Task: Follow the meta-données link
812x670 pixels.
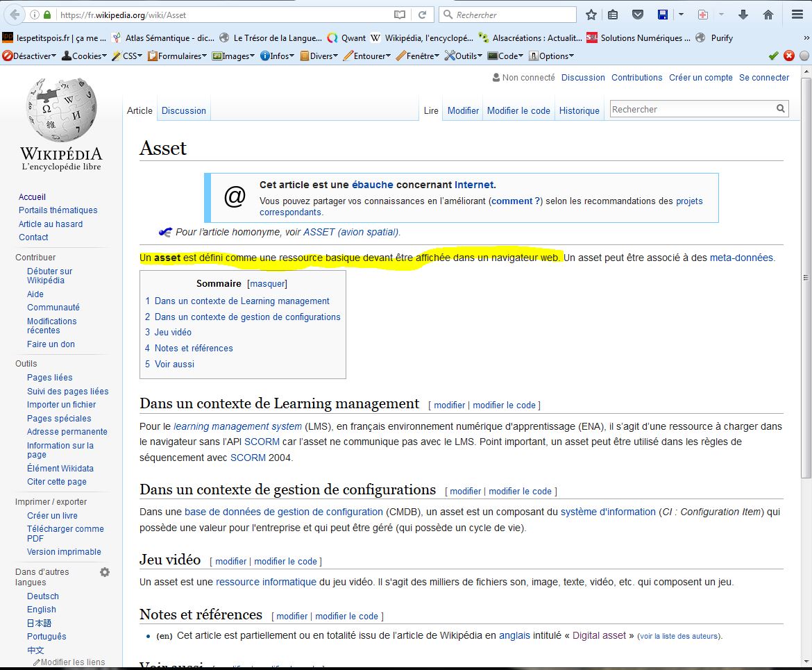Action: [x=741, y=258]
